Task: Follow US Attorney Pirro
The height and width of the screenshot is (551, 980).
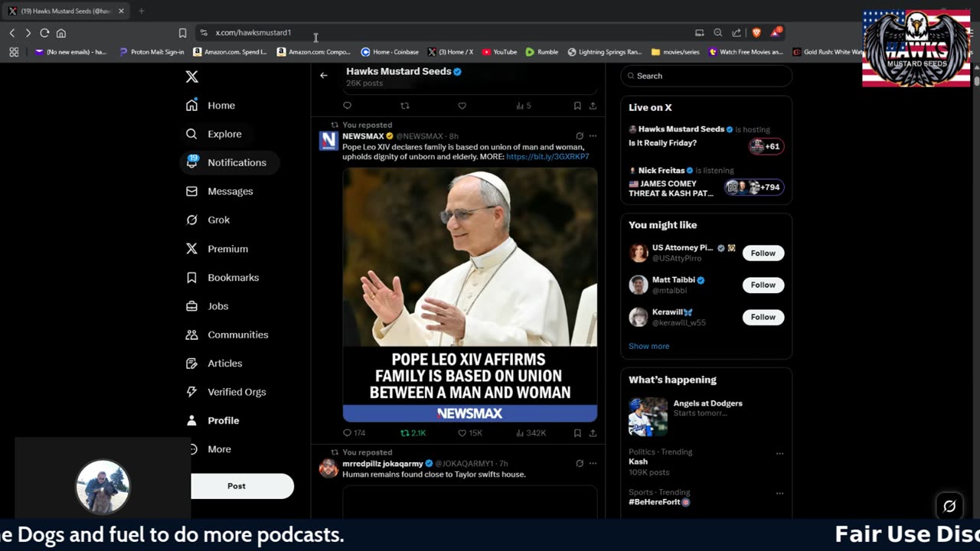Action: tap(763, 253)
